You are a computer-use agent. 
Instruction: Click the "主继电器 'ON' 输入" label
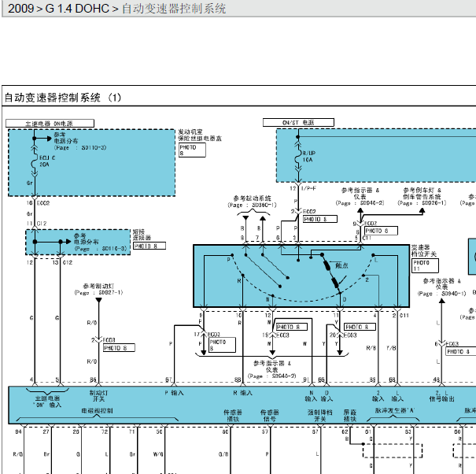(x=47, y=402)
